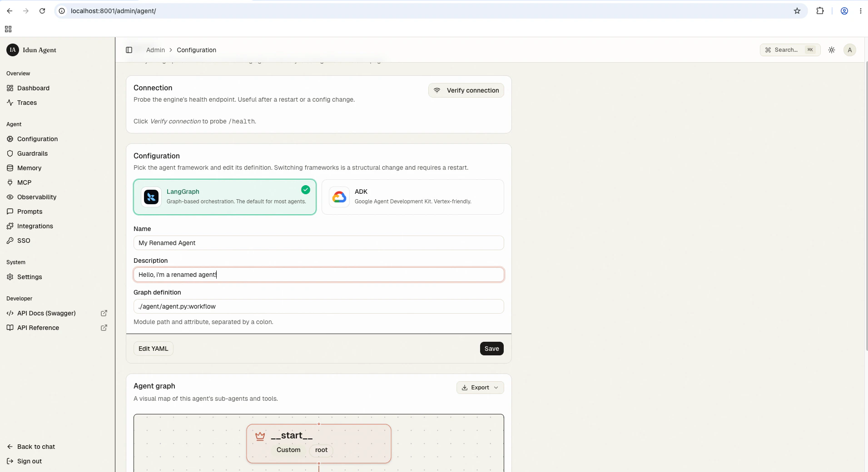Select the __start__ graph node
The width and height of the screenshot is (868, 472).
pos(319,443)
